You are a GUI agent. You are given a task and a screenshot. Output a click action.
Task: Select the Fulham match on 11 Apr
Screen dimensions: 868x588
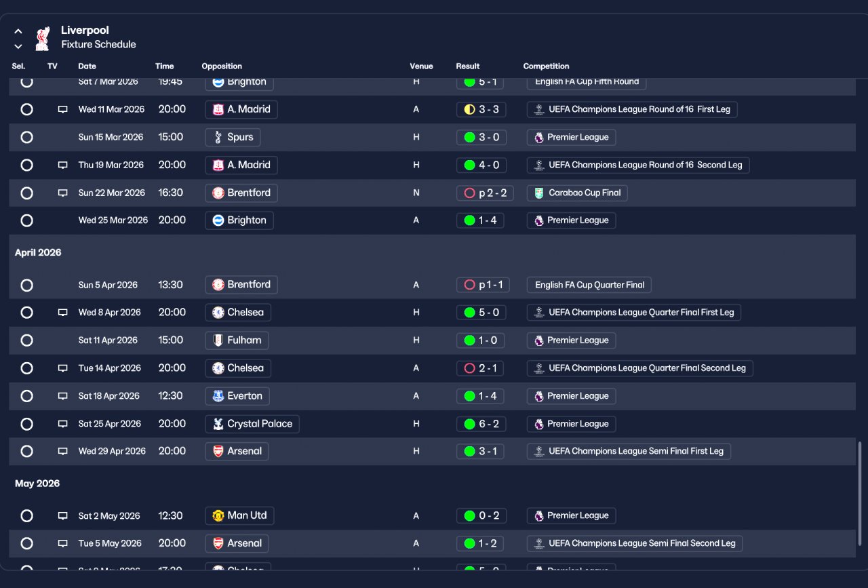[x=26, y=340]
